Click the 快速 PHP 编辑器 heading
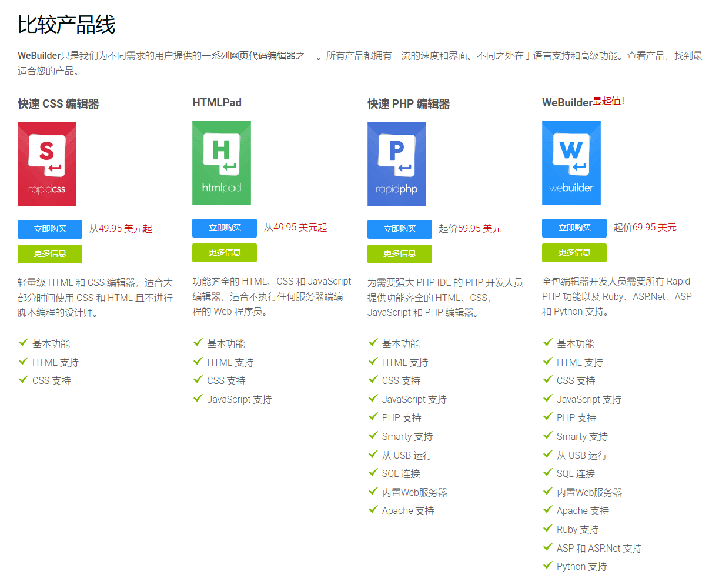 (x=409, y=104)
